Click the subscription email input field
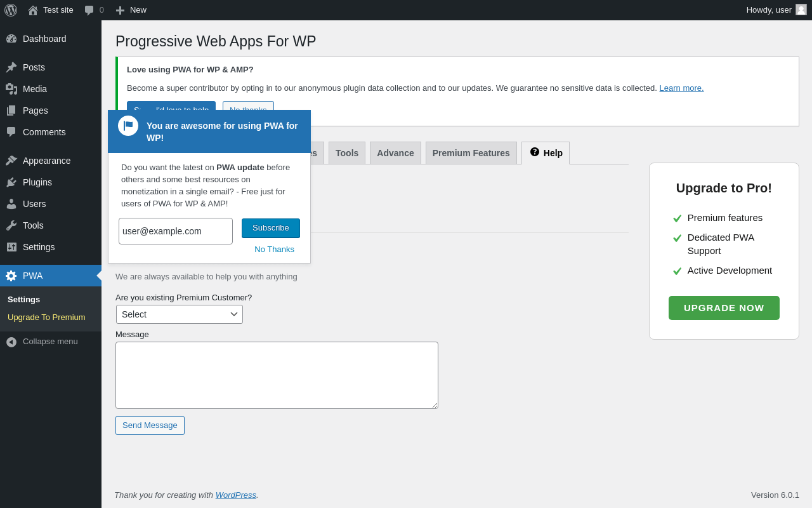This screenshot has height=508, width=812. pyautogui.click(x=176, y=231)
